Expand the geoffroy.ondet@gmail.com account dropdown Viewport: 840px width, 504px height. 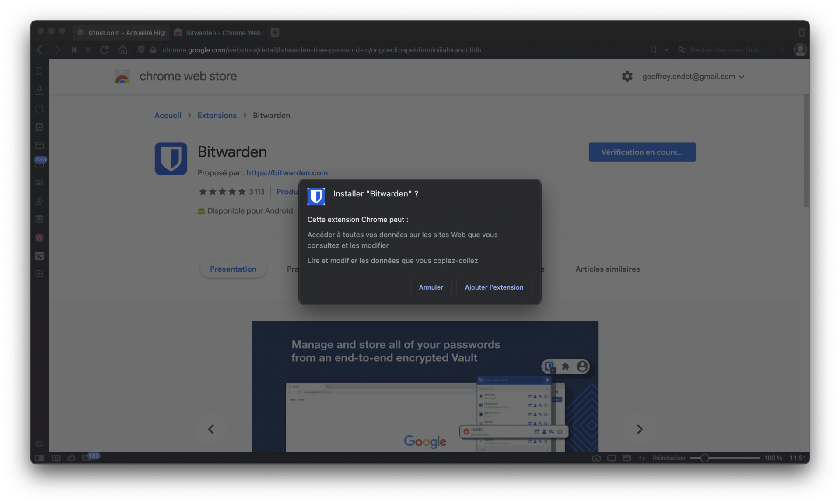pos(693,77)
